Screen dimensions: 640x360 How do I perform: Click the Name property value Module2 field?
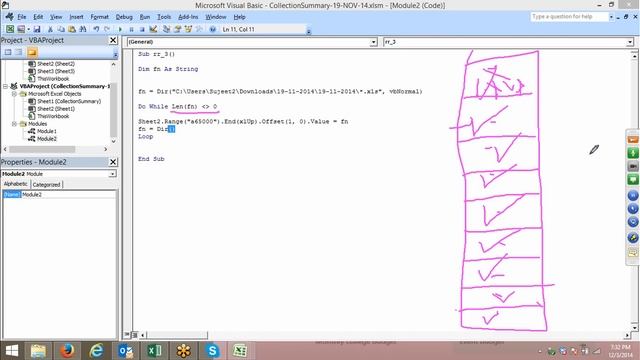[68, 195]
